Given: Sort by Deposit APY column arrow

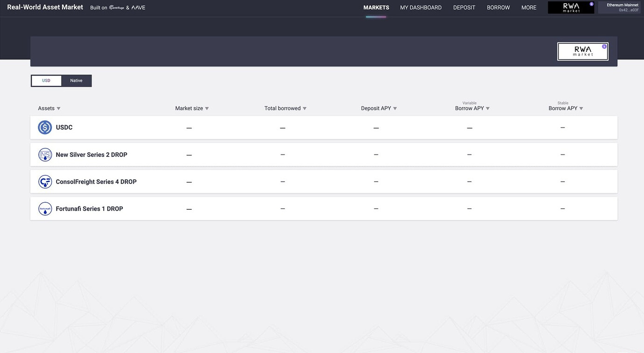Looking at the screenshot, I should [395, 108].
